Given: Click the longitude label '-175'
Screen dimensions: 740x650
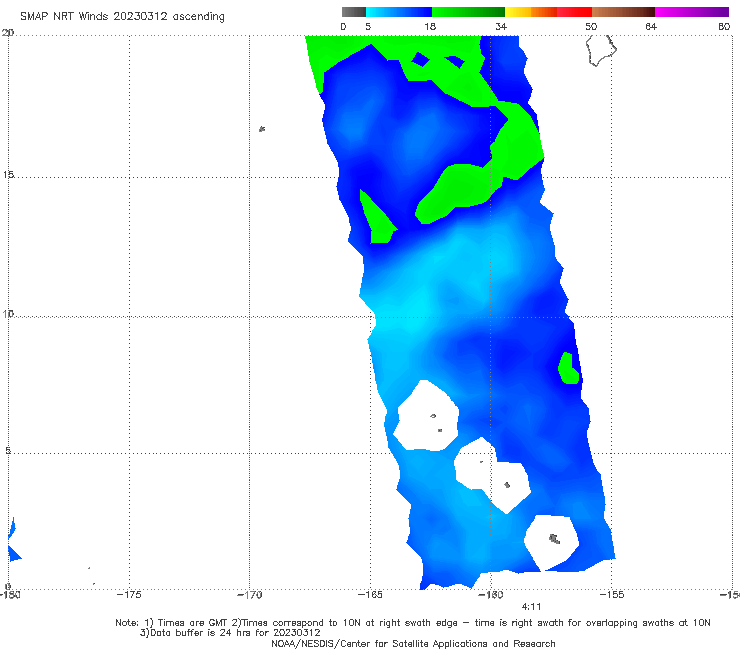Looking at the screenshot, I should (129, 595).
